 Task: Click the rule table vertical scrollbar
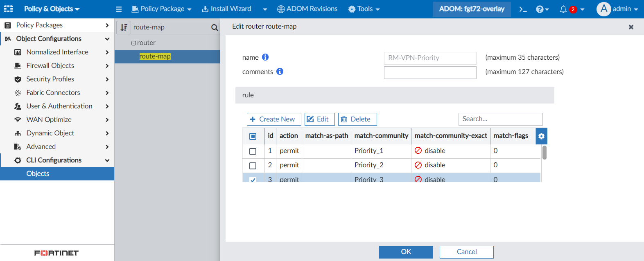click(x=544, y=153)
